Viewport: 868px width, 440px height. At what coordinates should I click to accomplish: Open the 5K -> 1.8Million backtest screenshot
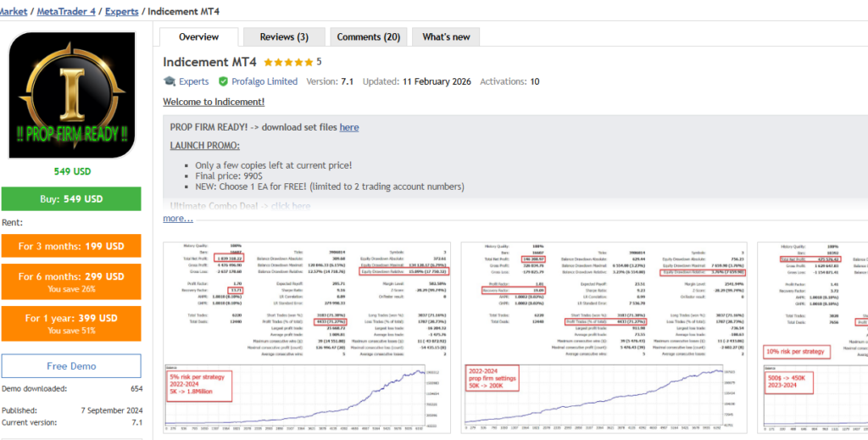click(x=308, y=337)
